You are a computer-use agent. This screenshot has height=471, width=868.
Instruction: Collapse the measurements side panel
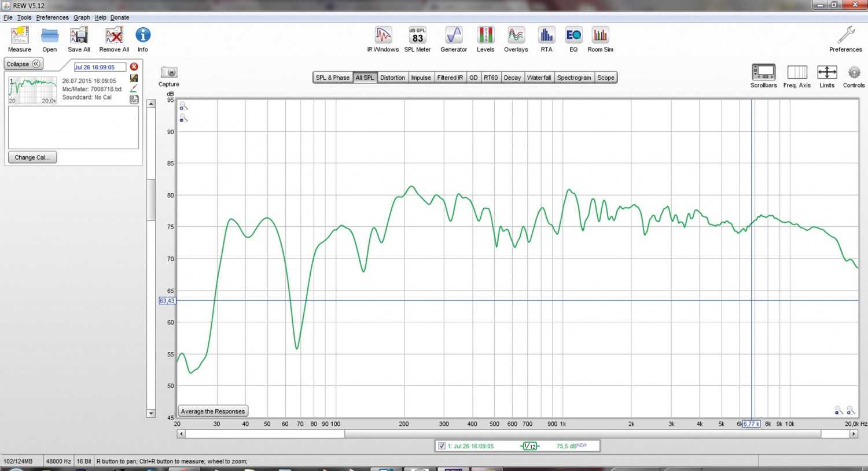tap(24, 64)
